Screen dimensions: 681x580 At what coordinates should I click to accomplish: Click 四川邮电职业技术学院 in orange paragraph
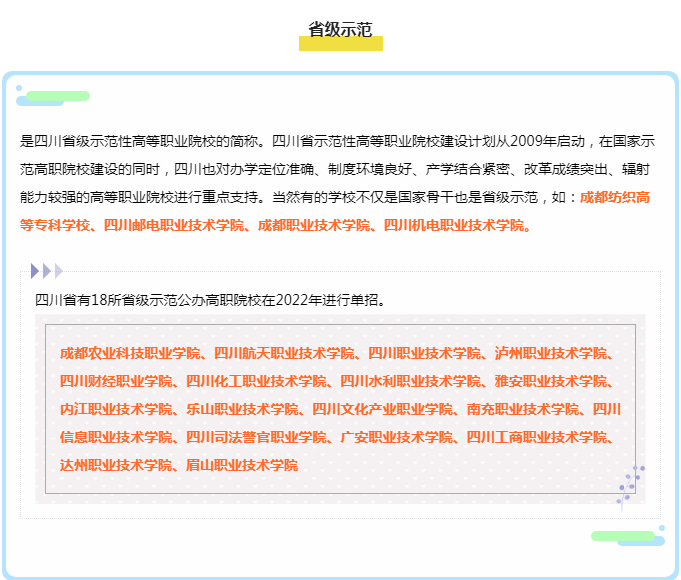point(174,225)
